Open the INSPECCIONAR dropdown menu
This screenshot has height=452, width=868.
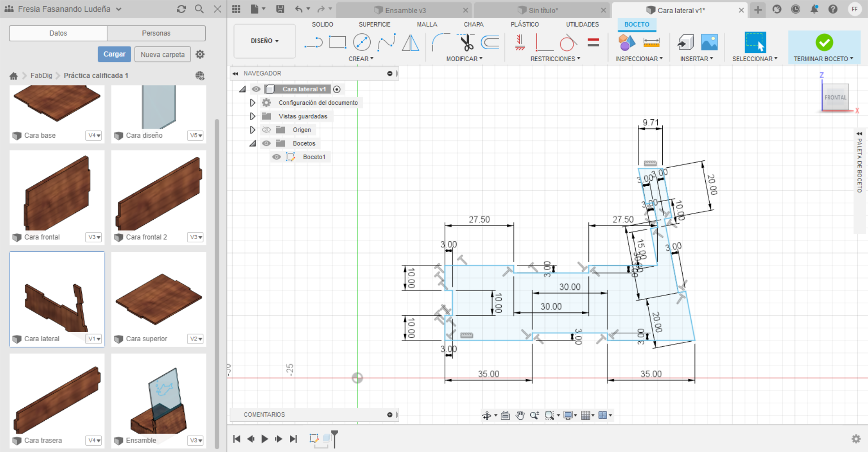point(639,59)
